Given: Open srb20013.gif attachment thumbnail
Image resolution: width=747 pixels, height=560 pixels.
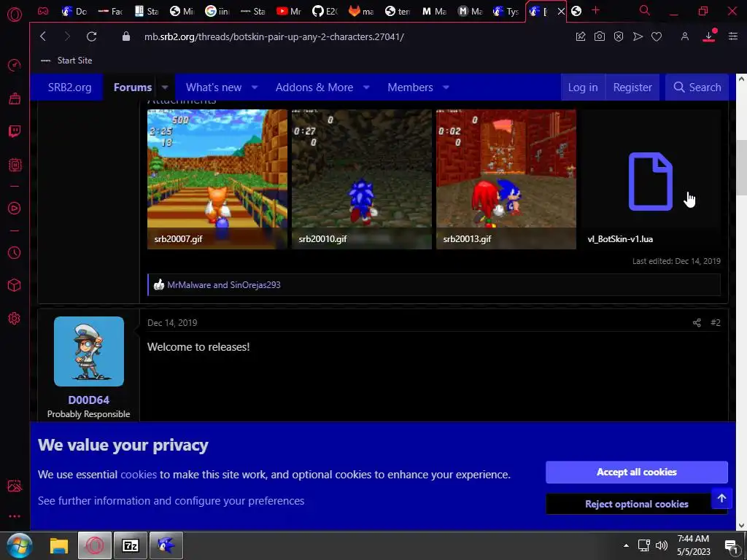Looking at the screenshot, I should (x=506, y=179).
